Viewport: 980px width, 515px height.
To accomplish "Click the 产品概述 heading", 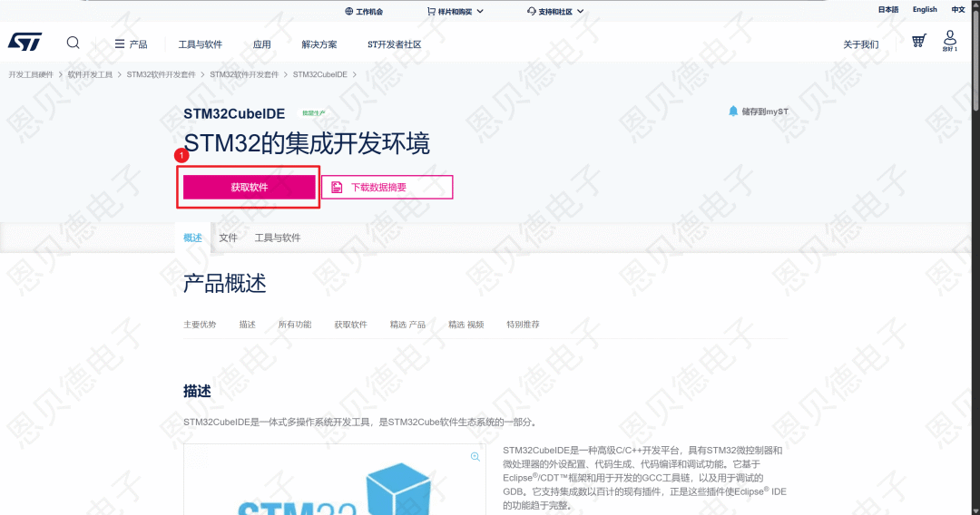I will [224, 284].
